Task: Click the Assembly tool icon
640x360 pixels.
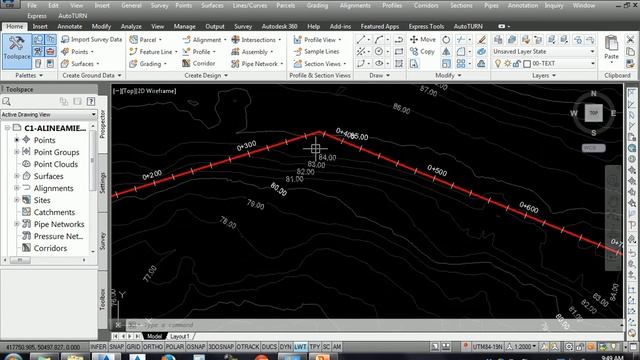Action: tap(235, 52)
